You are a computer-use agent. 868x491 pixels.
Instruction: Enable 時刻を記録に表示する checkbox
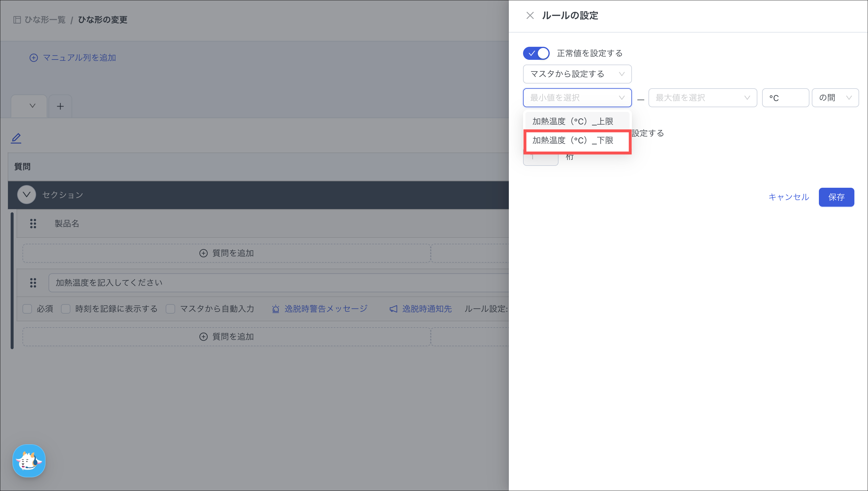pos(66,309)
